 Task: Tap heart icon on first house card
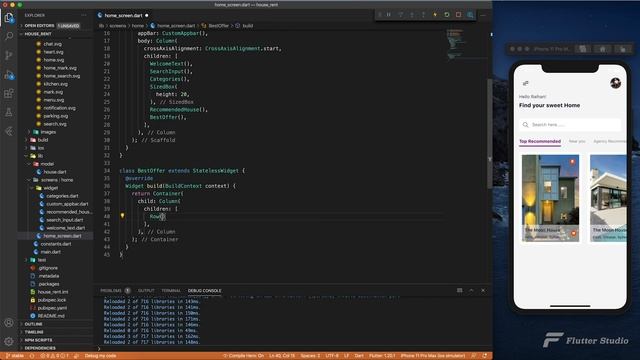point(573,233)
